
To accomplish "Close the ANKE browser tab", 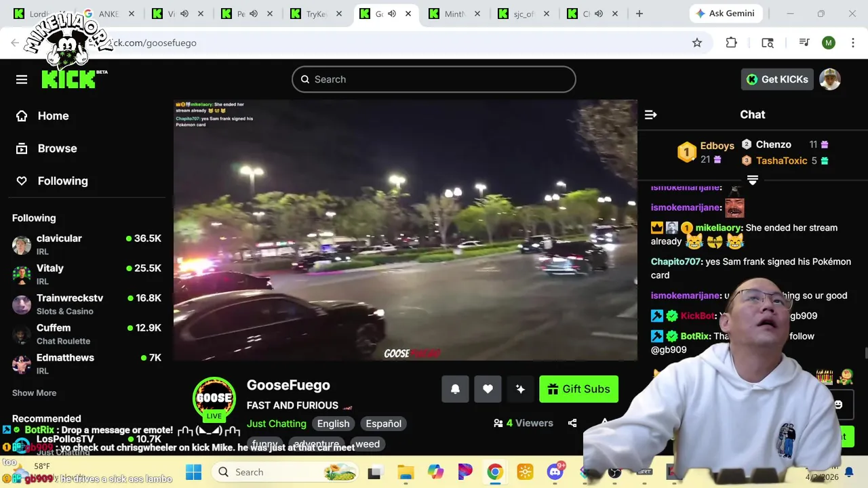I will point(131,14).
